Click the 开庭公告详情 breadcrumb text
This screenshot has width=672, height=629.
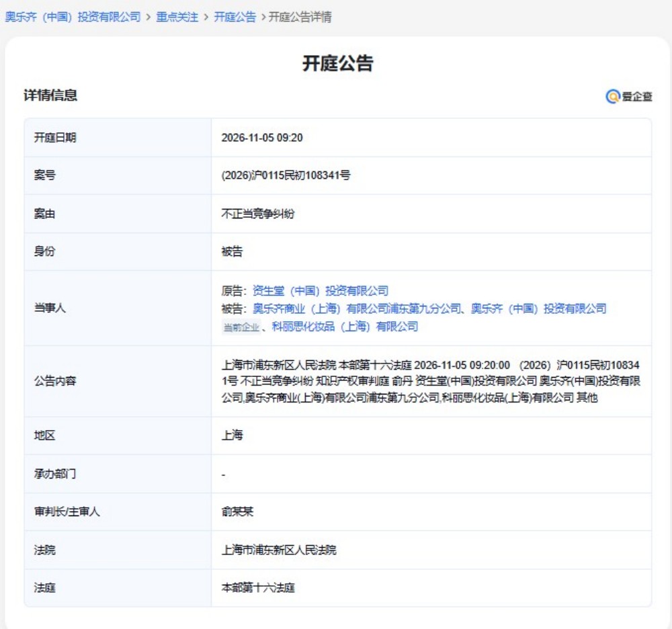tap(300, 17)
